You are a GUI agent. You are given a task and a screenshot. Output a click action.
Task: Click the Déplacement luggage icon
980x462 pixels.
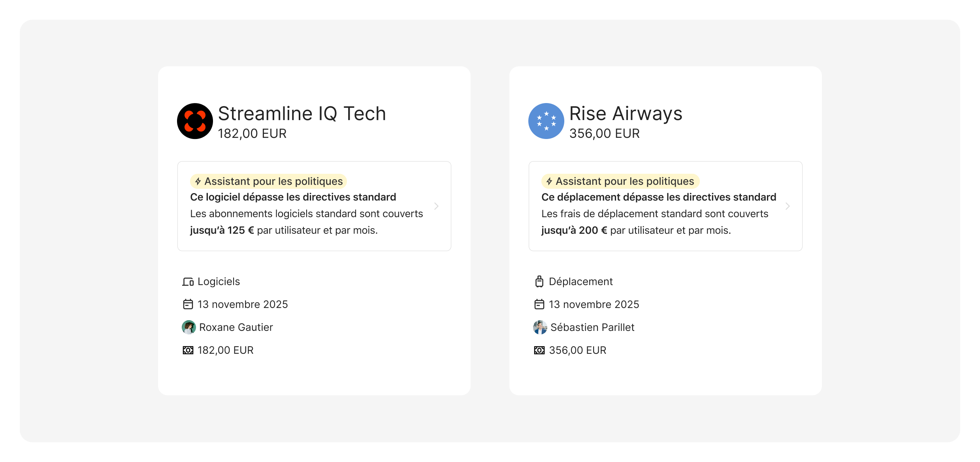click(x=539, y=282)
